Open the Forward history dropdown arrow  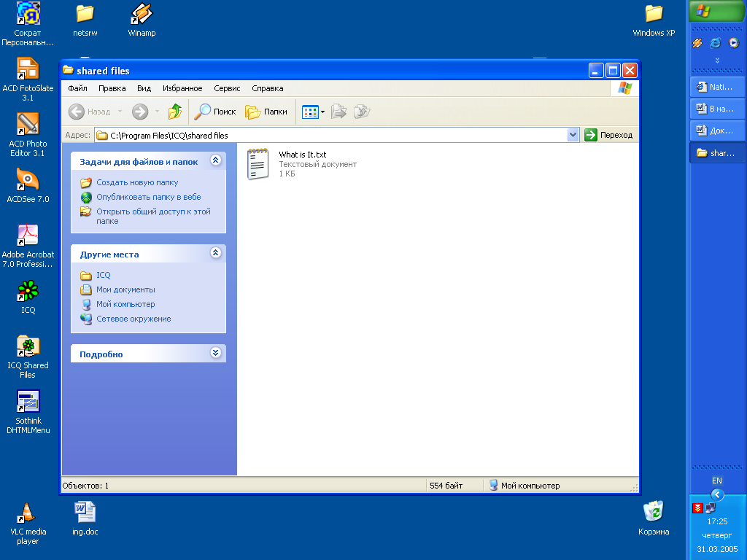157,112
